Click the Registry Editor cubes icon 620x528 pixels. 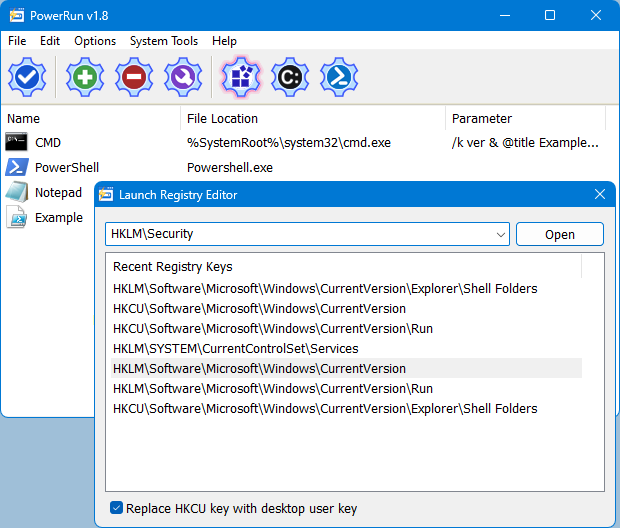pyautogui.click(x=240, y=76)
